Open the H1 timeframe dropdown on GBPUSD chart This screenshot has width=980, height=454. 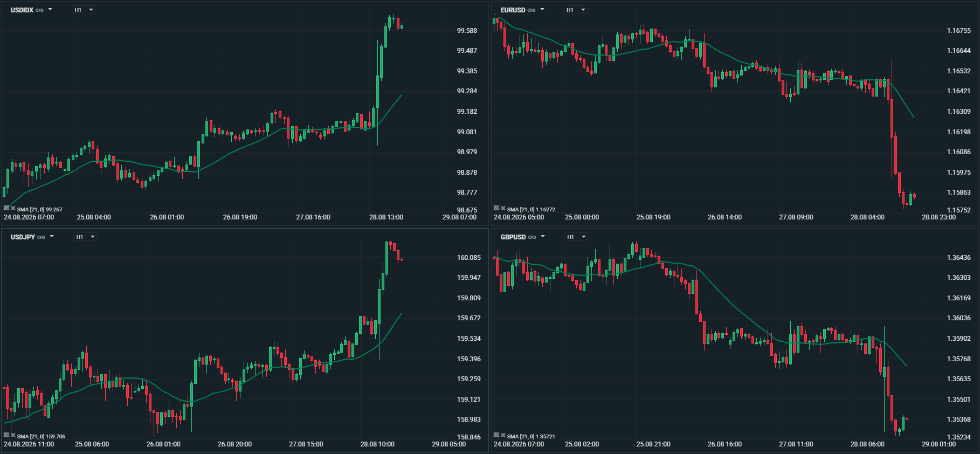576,237
